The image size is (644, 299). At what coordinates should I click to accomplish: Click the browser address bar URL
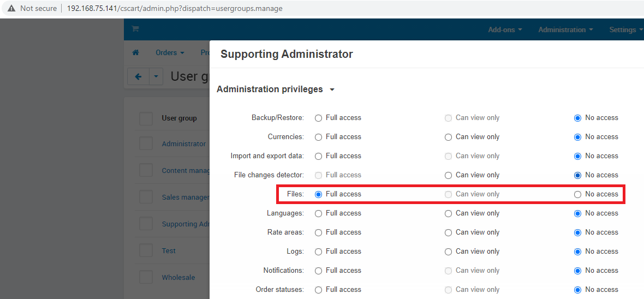(175, 8)
